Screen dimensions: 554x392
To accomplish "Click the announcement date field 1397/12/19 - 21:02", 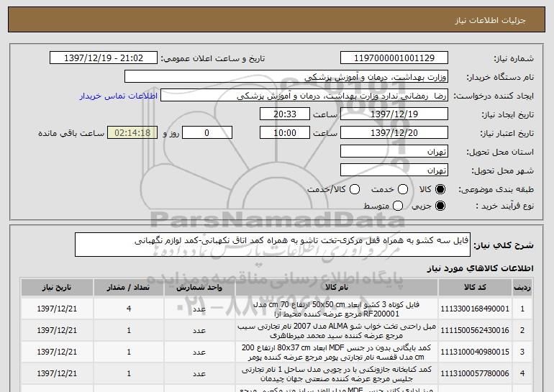I will pyautogui.click(x=104, y=58).
